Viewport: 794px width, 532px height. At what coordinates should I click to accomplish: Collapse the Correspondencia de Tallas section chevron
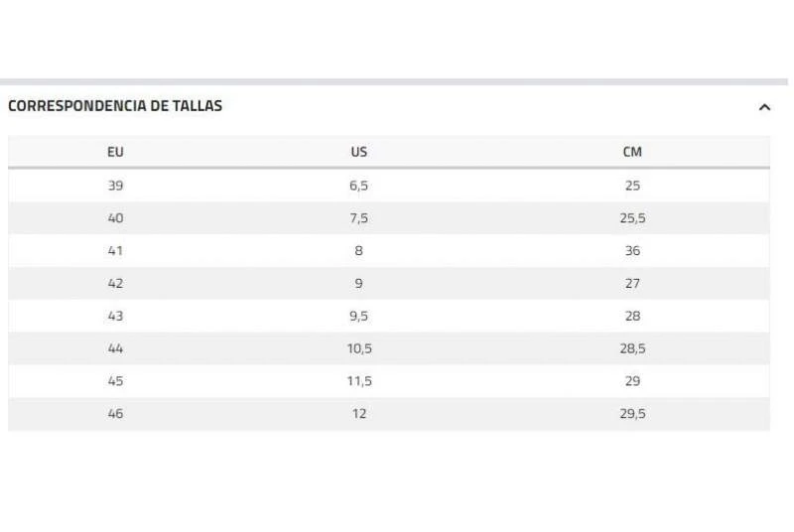pos(764,107)
